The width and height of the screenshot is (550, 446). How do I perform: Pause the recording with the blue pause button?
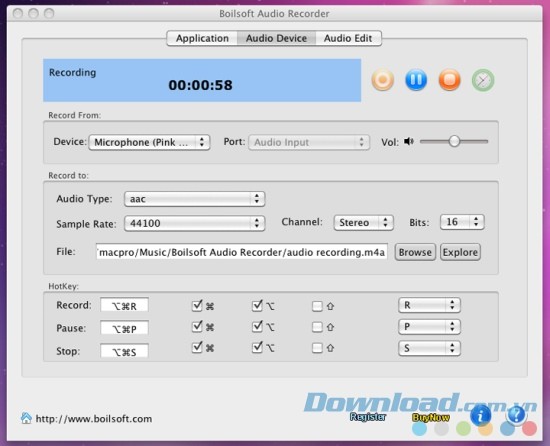(x=416, y=80)
